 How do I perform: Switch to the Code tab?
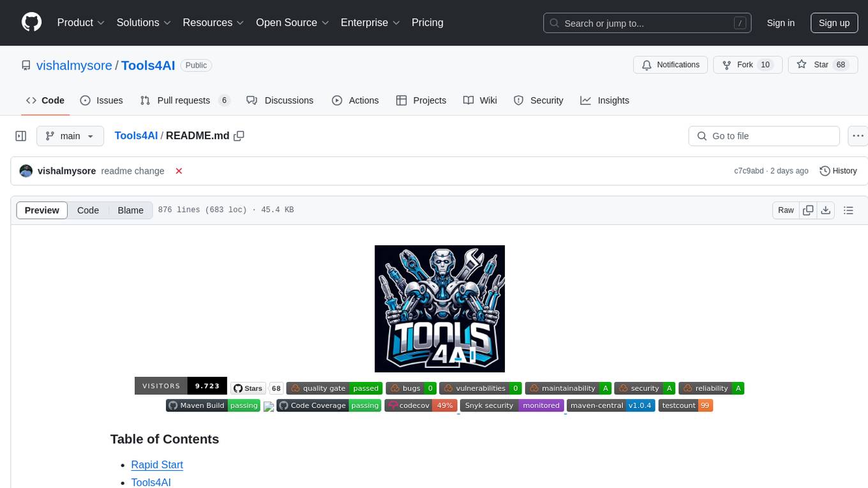tap(45, 100)
